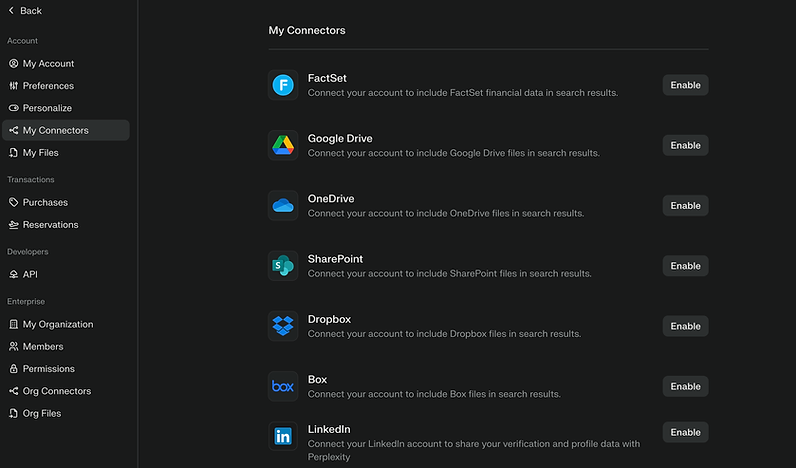Click the My Account person icon
This screenshot has width=796, height=468.
point(14,63)
